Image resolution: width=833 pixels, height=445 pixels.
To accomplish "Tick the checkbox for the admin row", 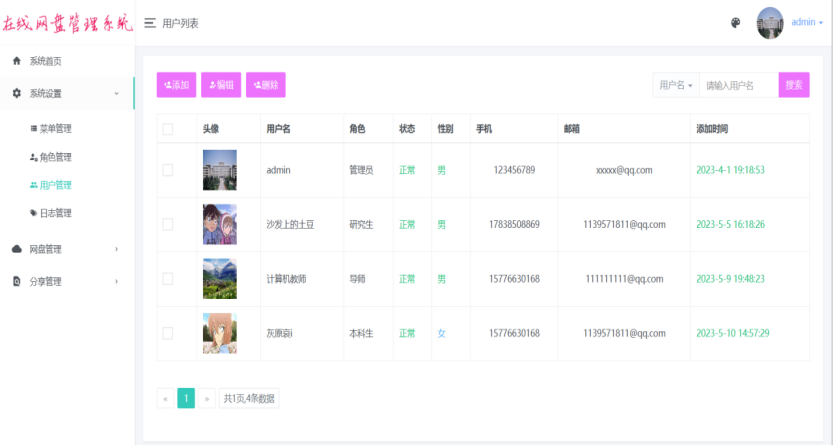I will coord(168,170).
